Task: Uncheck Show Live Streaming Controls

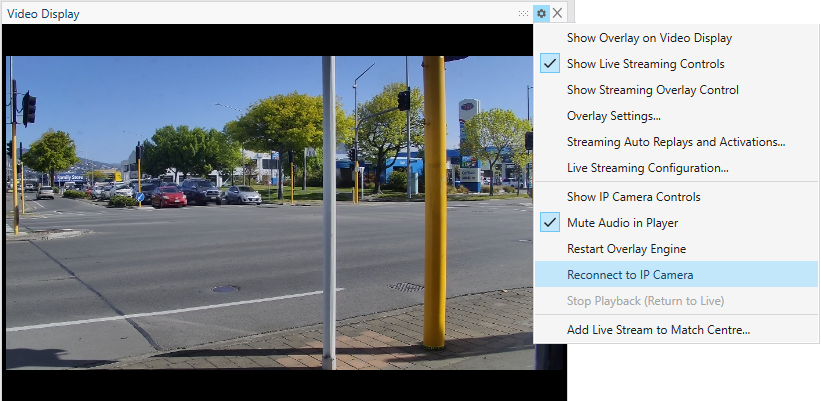Action: click(x=645, y=64)
